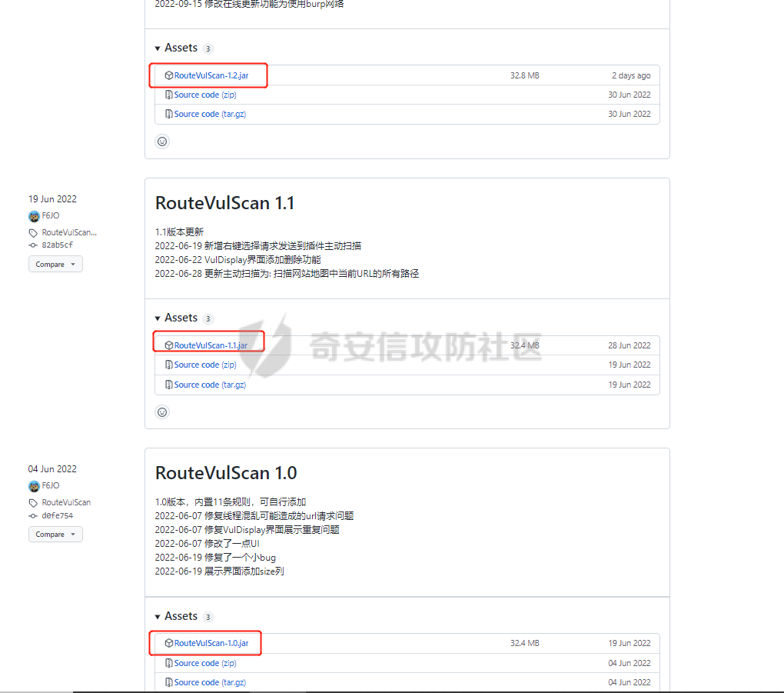The width and height of the screenshot is (784, 693).
Task: Click F6JO avatar next to the 19 Jun 2022 release
Action: tap(34, 216)
